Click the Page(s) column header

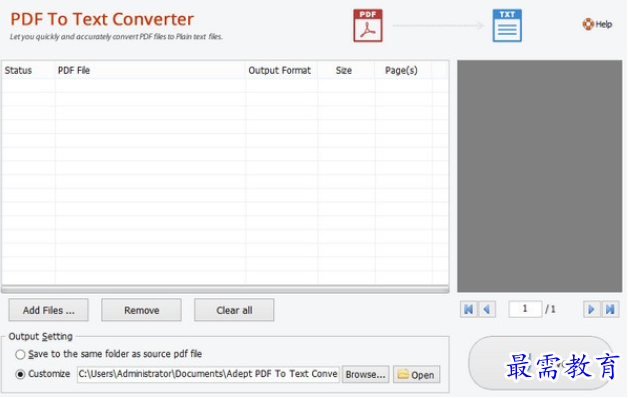pyautogui.click(x=403, y=70)
